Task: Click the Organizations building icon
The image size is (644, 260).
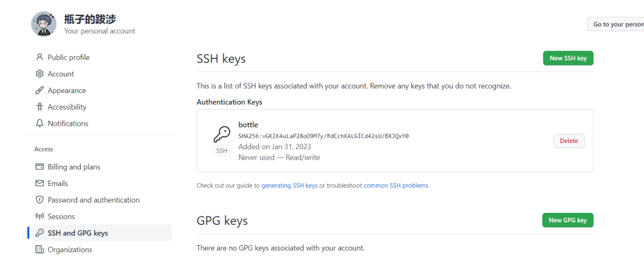Action: [40, 250]
